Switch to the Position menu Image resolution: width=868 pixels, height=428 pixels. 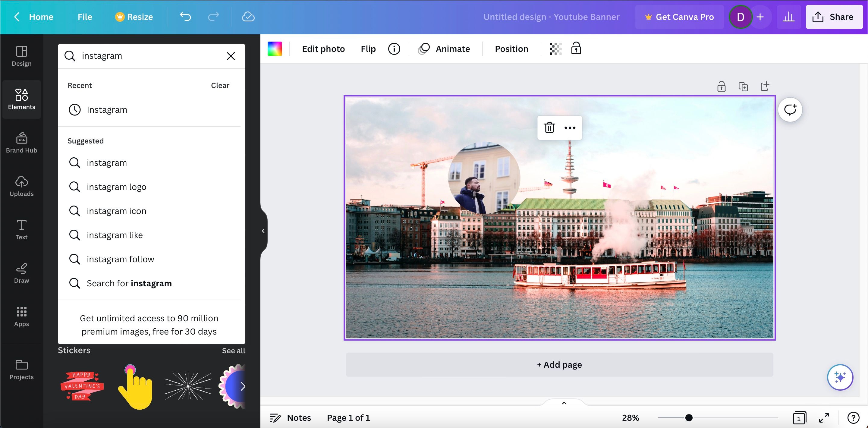pyautogui.click(x=511, y=49)
